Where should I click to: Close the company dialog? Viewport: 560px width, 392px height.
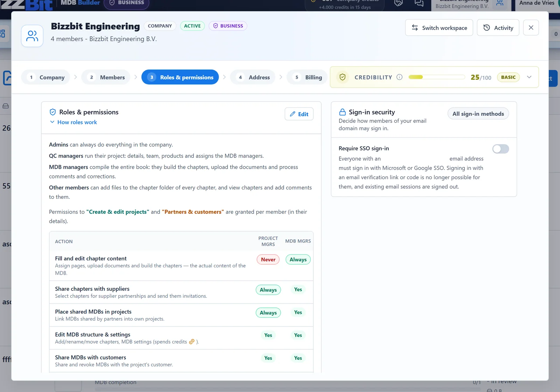tap(531, 28)
